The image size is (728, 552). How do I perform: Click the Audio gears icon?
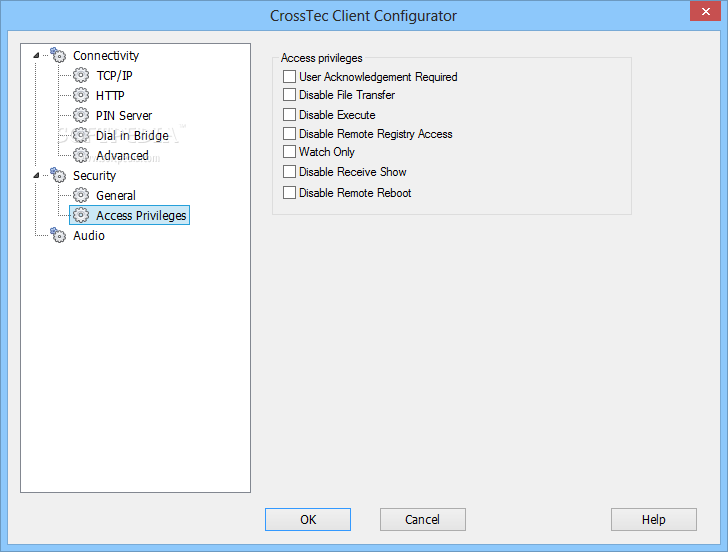click(x=58, y=235)
